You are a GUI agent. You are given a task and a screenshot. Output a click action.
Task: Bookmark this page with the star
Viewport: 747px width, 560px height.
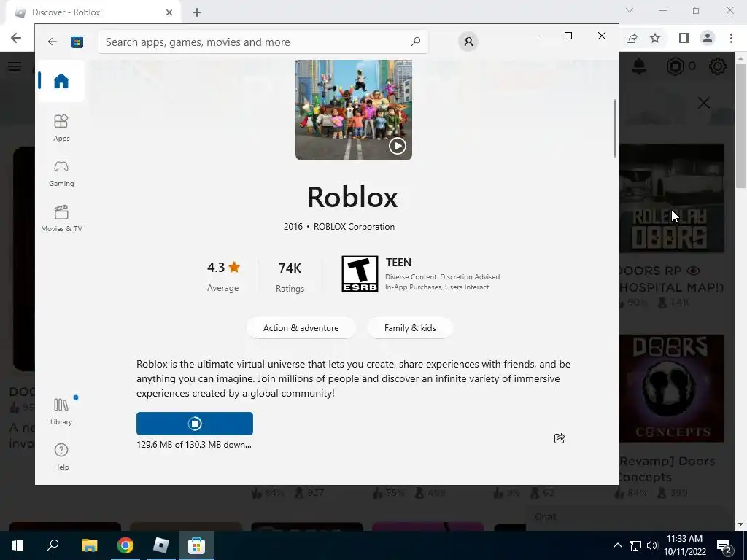[655, 38]
